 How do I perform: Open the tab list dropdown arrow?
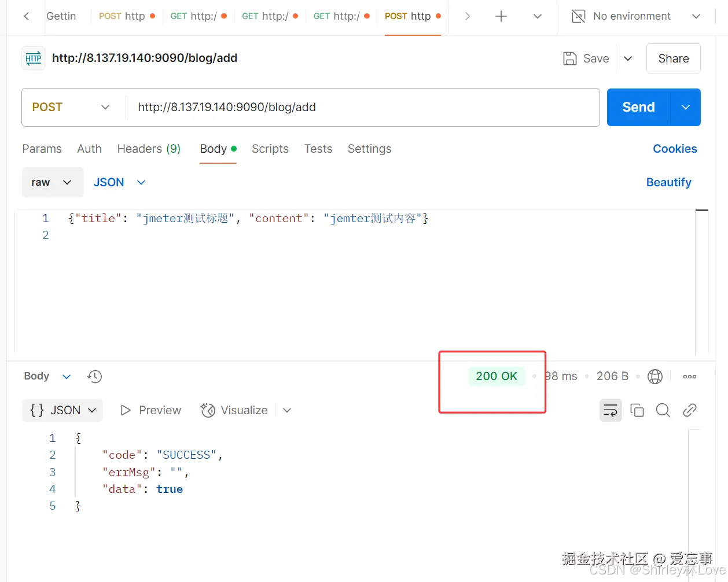pyautogui.click(x=538, y=16)
